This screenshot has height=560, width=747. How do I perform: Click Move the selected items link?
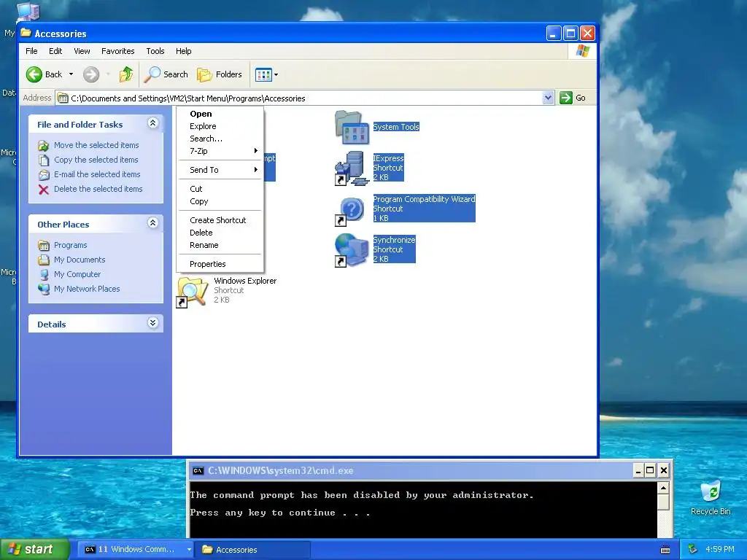pyautogui.click(x=96, y=145)
